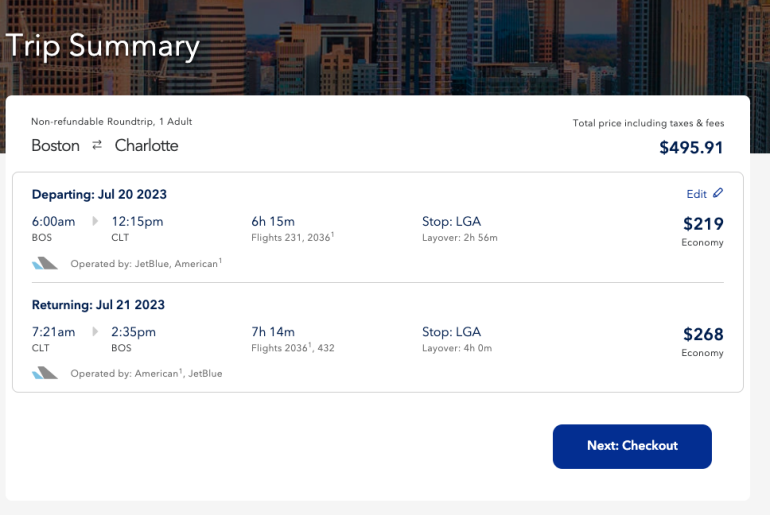Select the Returning: Jul 21 2023 header
Screen dimensions: 770x515
(x=98, y=304)
